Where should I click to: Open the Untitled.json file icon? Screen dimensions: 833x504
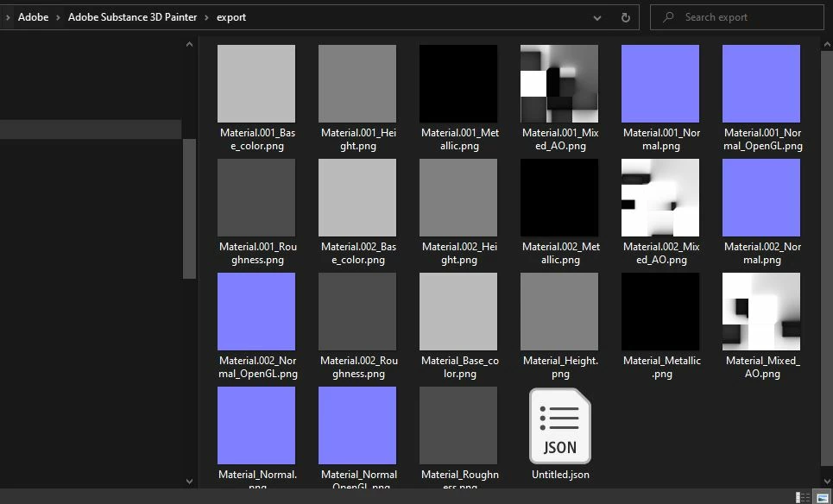coord(560,426)
